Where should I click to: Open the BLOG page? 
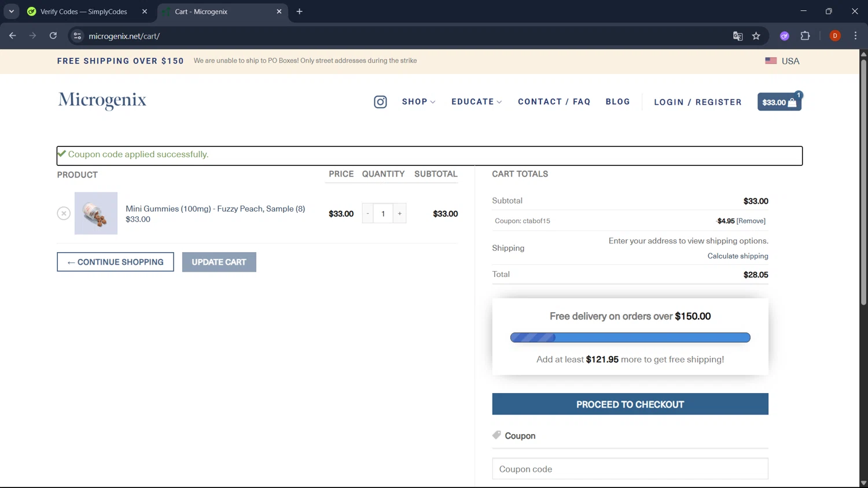click(617, 102)
